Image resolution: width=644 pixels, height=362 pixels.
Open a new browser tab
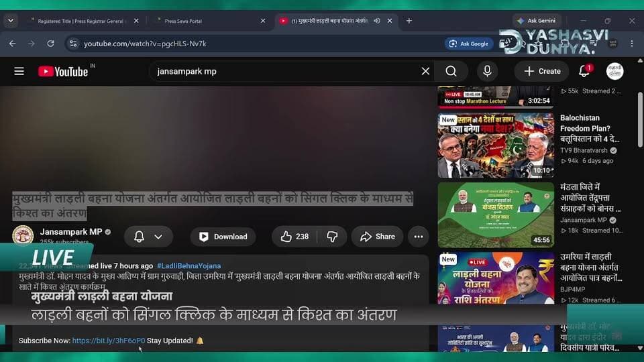(409, 21)
